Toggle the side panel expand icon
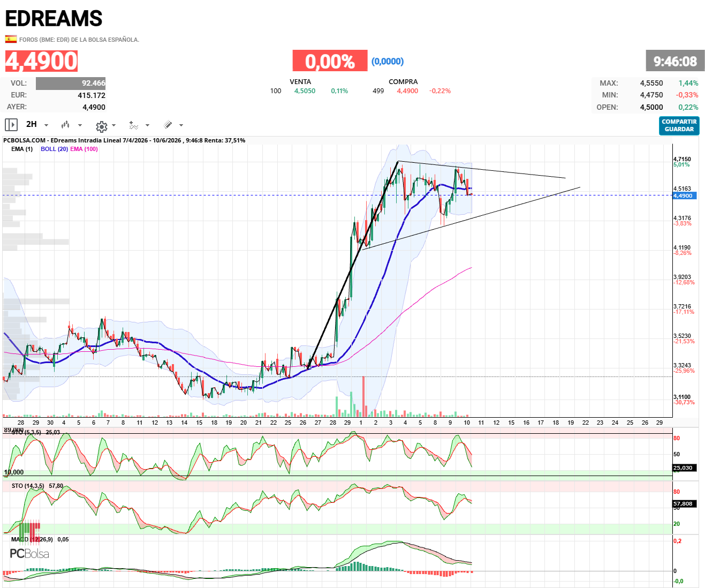Image resolution: width=705 pixels, height=588 pixels. [11, 125]
